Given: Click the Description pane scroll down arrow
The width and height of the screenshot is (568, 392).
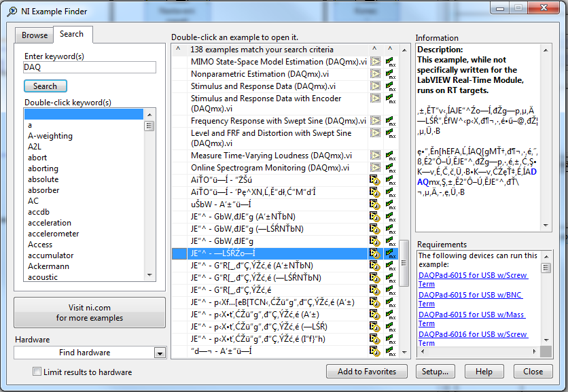Looking at the screenshot, I should tap(546, 226).
